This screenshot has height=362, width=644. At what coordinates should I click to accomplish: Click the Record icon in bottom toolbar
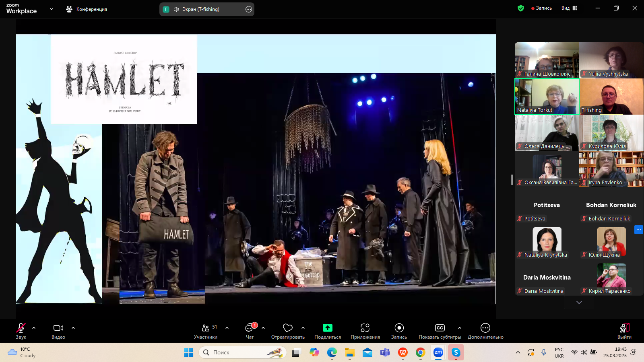pos(399,328)
